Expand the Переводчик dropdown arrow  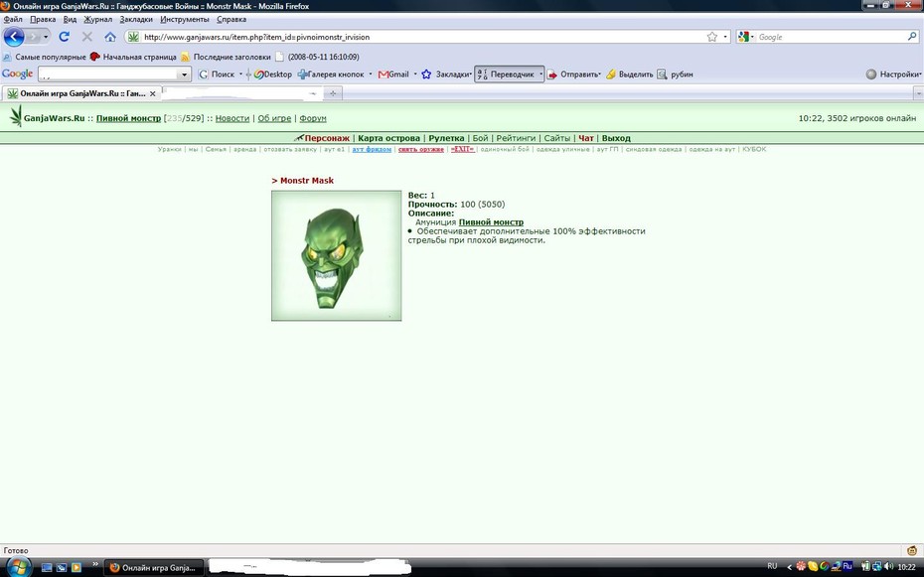pyautogui.click(x=540, y=74)
